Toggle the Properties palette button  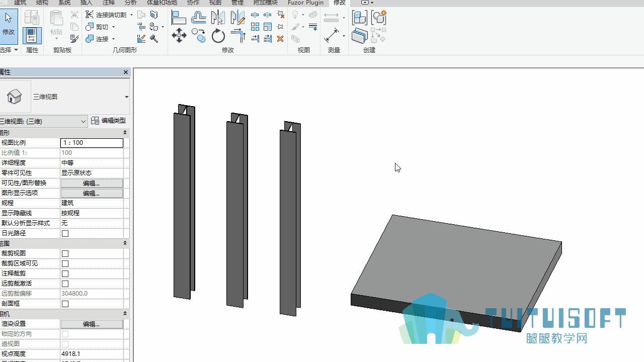[x=32, y=36]
